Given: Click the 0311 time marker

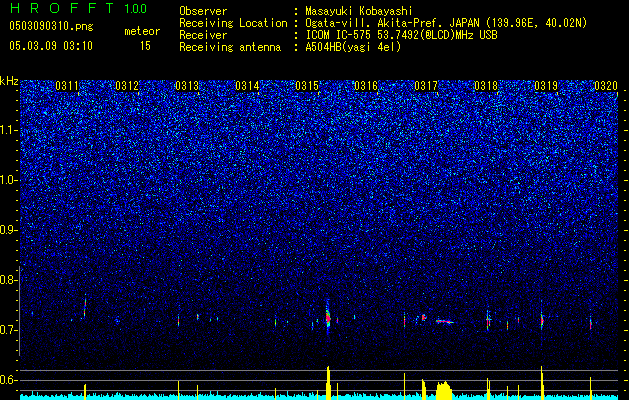Looking at the screenshot, I should (67, 86).
